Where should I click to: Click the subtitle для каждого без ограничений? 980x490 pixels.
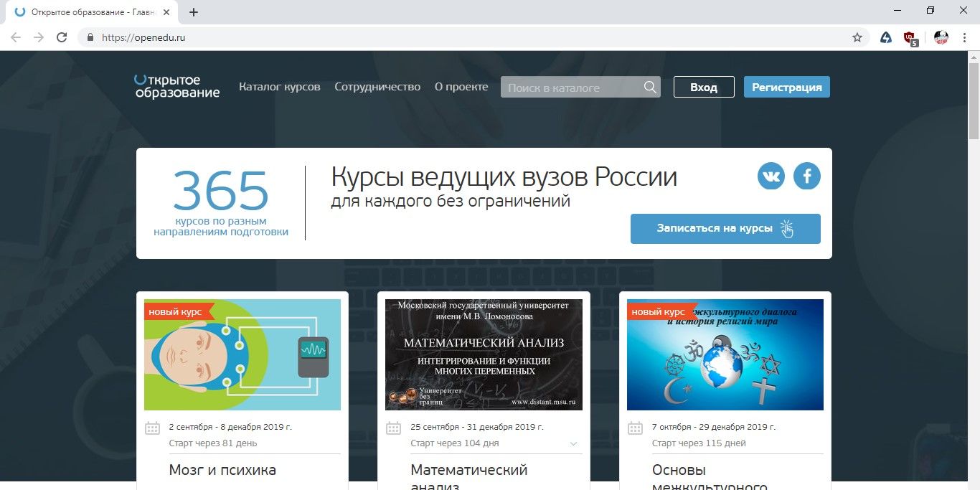coord(451,202)
